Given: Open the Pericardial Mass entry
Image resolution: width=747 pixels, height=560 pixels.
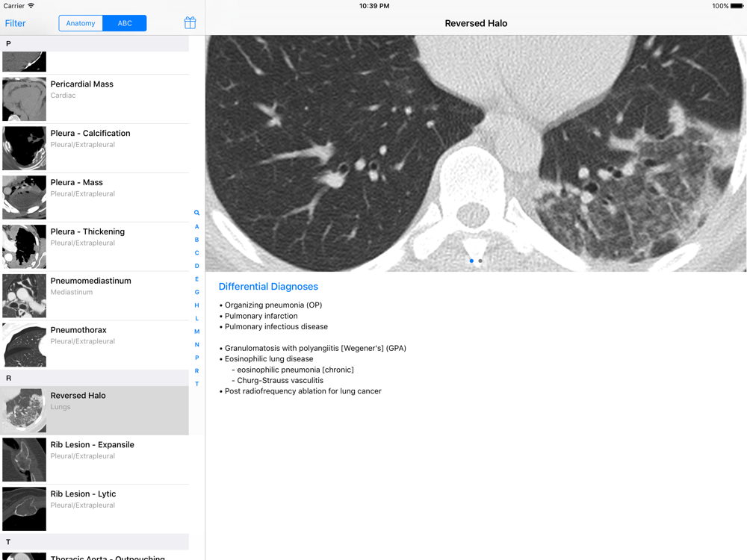Looking at the screenshot, I should pyautogui.click(x=94, y=99).
